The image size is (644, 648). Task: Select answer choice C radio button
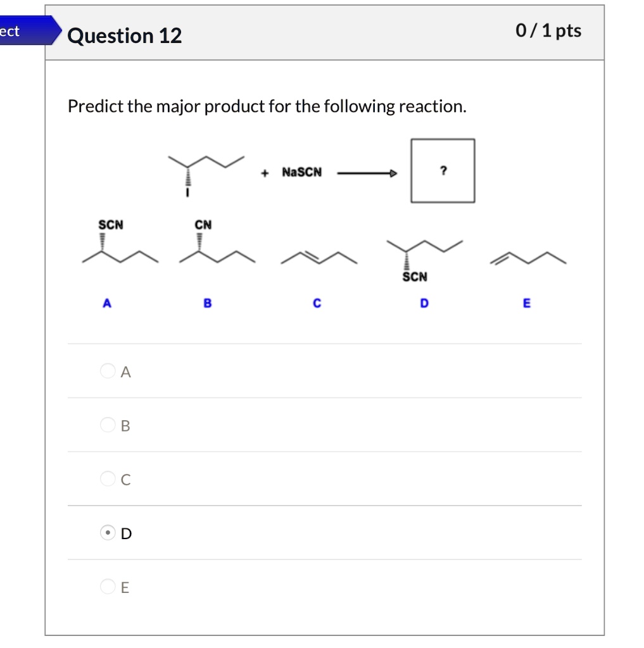click(x=107, y=478)
